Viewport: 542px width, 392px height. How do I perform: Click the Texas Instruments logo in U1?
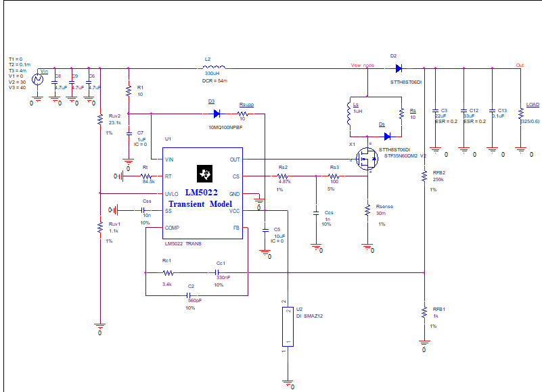click(x=204, y=174)
